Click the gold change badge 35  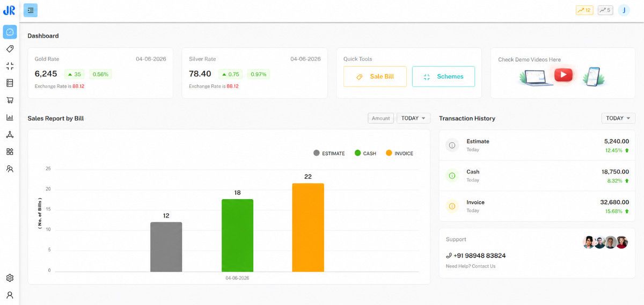tap(75, 75)
